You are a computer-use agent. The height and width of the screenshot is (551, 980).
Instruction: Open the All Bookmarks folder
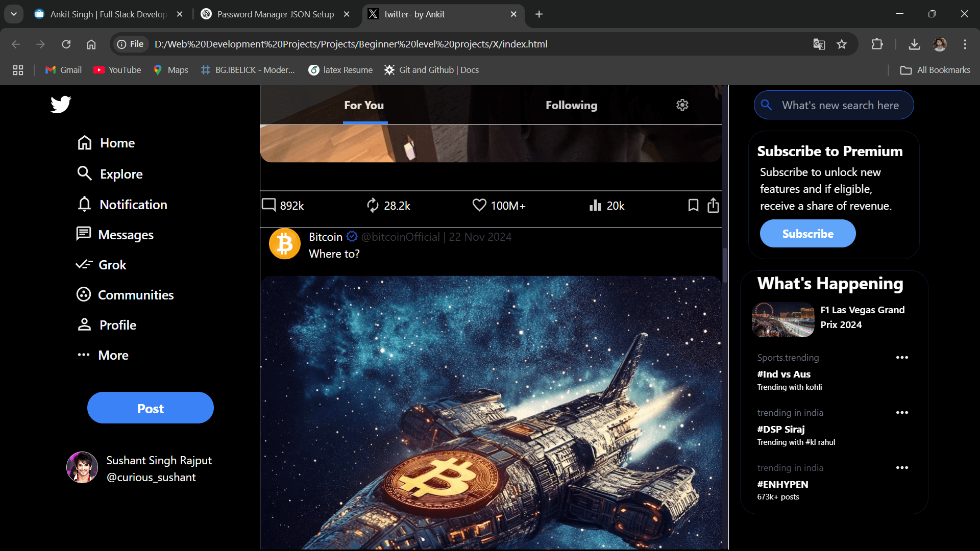pyautogui.click(x=935, y=70)
